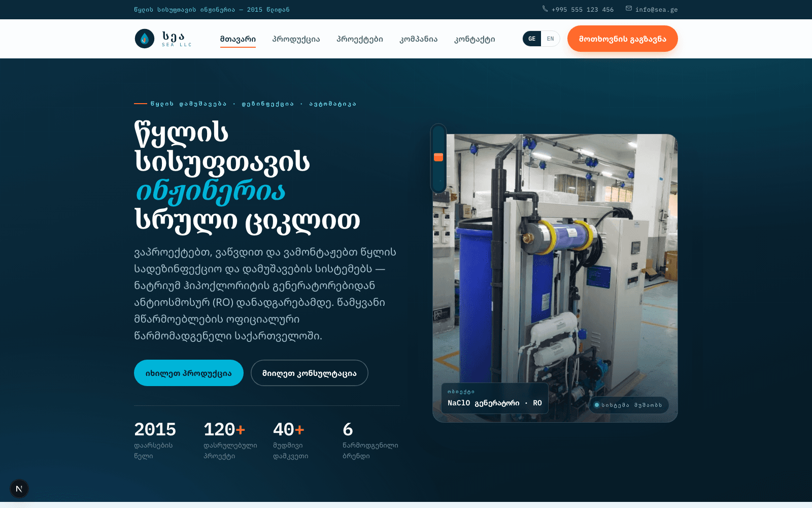Click the SEA LLC droplet logo icon
The height and width of the screenshot is (508, 812).
pyautogui.click(x=145, y=39)
